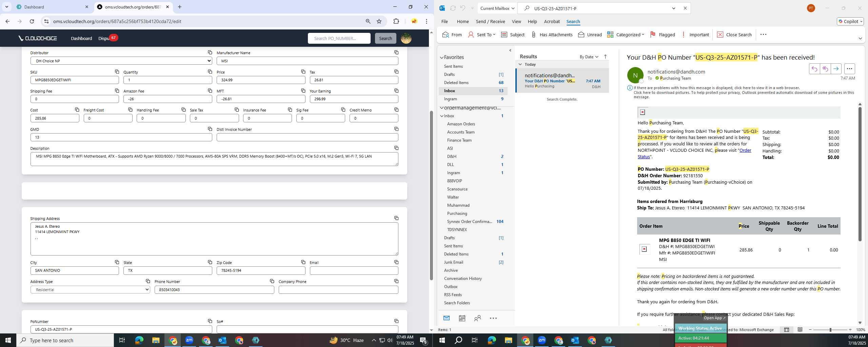Viewport: 868px width, 347px height.
Task: Switch to Outlook View tab
Action: coord(516,21)
